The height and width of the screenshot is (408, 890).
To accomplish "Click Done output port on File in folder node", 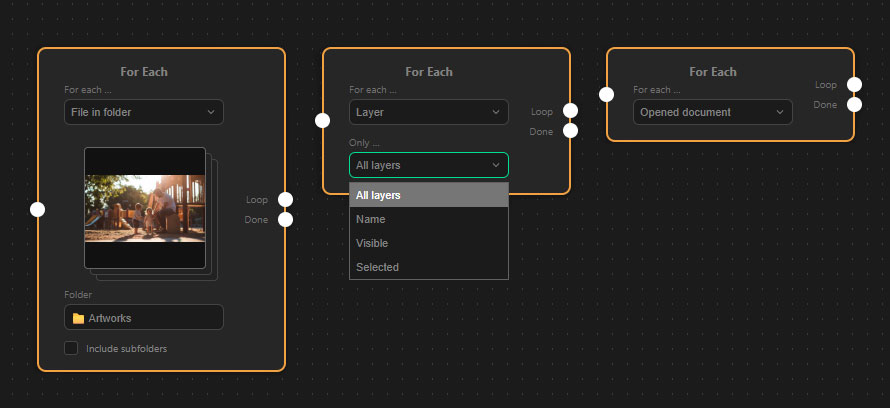I will coord(285,219).
